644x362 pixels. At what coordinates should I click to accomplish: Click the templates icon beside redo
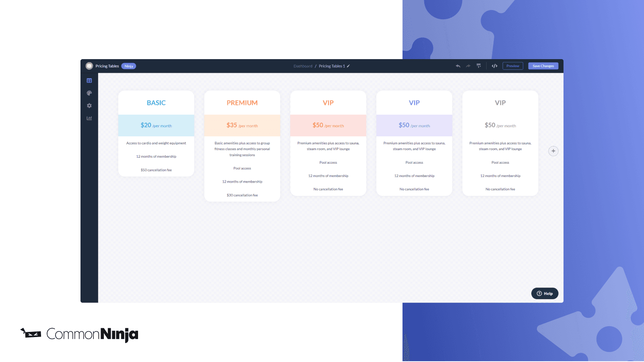[479, 66]
